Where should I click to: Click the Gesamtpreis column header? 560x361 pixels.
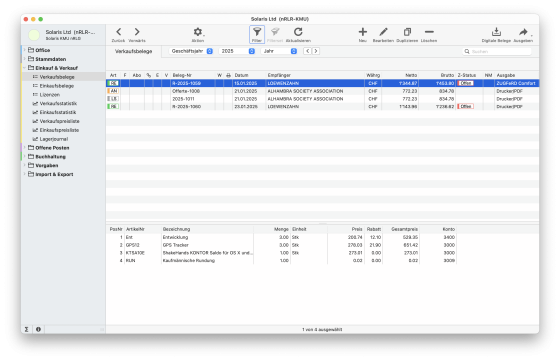pyautogui.click(x=404, y=229)
